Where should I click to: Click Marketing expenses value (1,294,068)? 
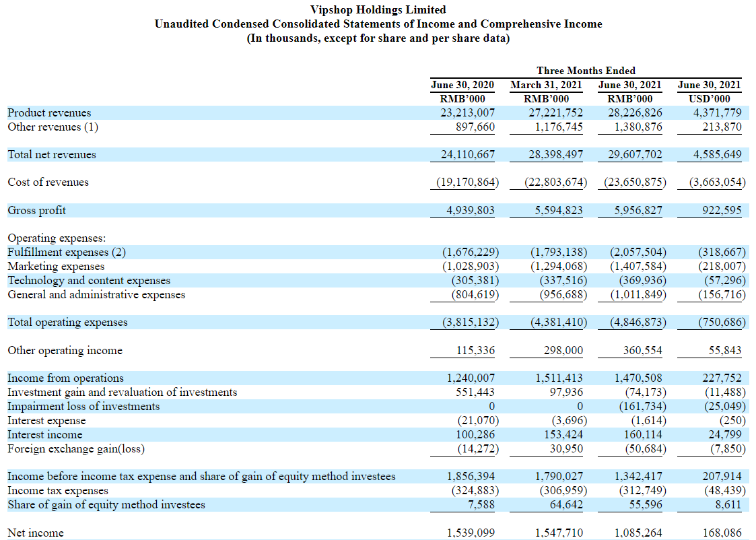pos(559,267)
